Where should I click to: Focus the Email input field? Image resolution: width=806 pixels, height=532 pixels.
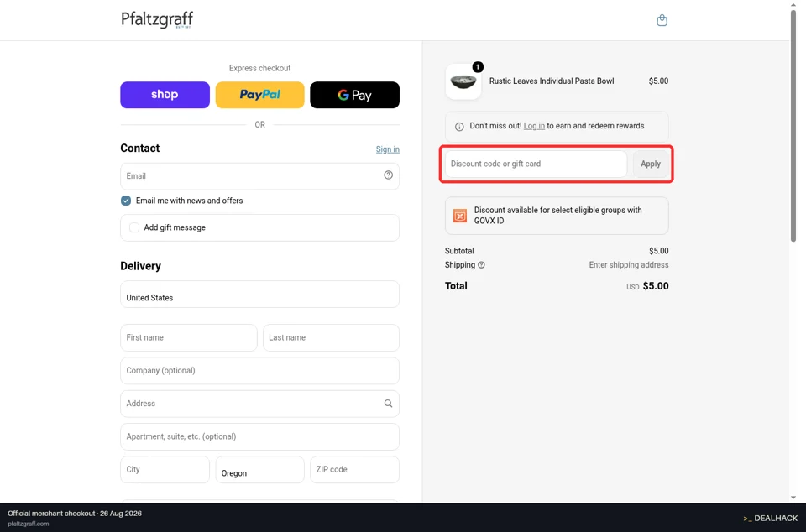pyautogui.click(x=259, y=176)
